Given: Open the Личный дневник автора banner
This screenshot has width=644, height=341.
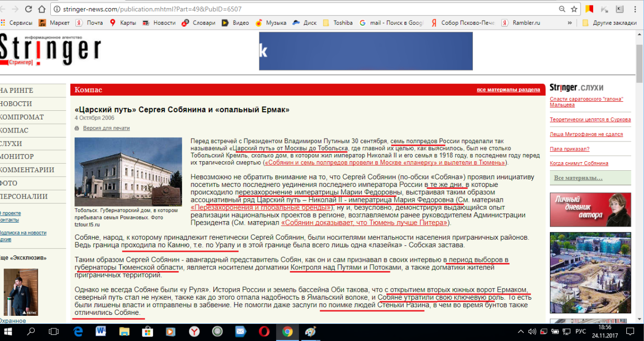Looking at the screenshot, I should pyautogui.click(x=590, y=209).
